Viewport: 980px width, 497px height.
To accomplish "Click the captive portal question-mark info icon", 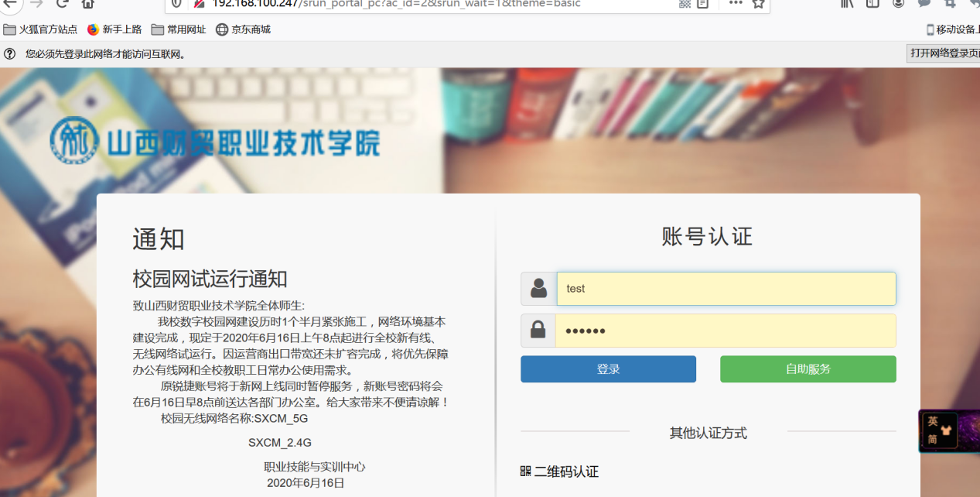I will point(10,54).
